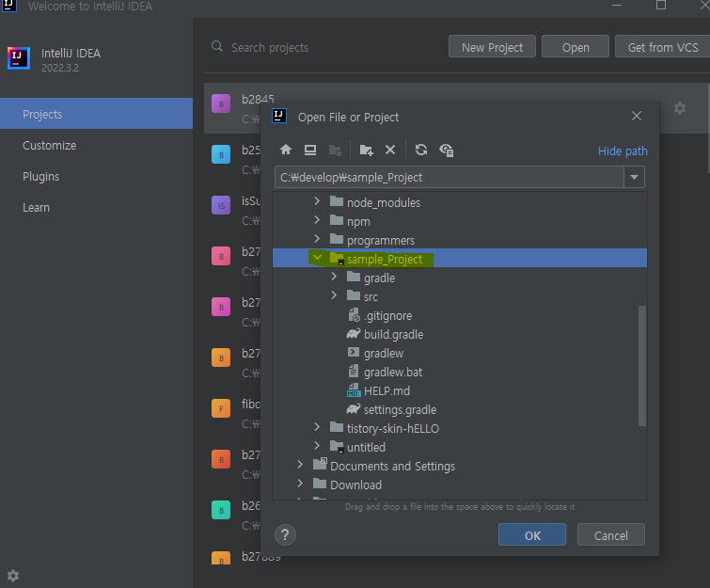This screenshot has width=710, height=588.
Task: Expand the node_modules folder
Action: coord(317,201)
